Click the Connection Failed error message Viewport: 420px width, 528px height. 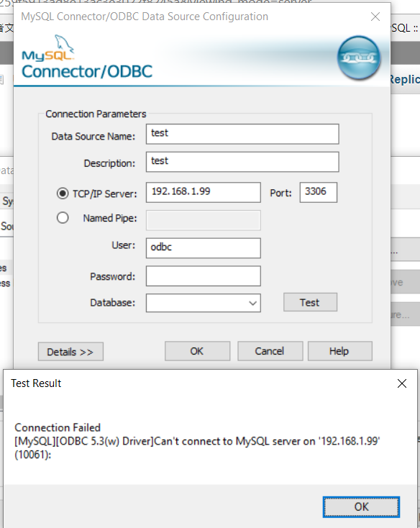197,441
